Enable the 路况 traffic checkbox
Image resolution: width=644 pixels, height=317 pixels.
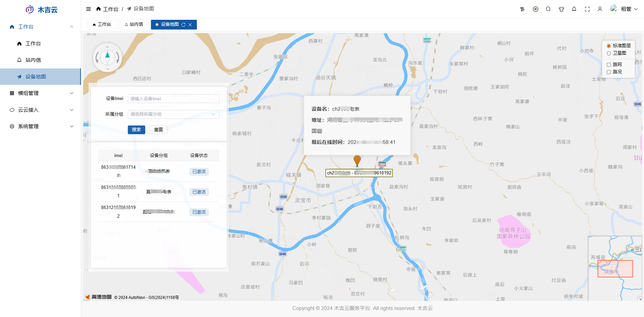click(x=609, y=72)
